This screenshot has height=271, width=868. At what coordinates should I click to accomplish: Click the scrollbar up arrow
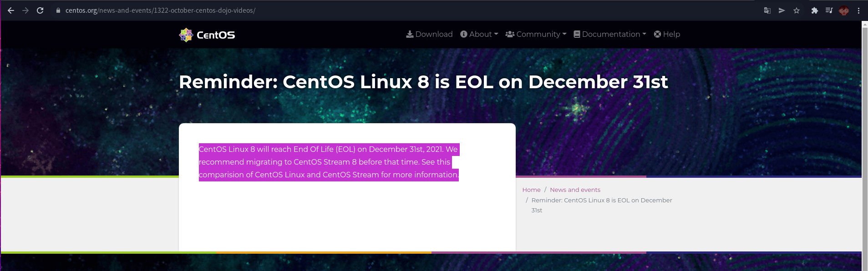point(865,25)
